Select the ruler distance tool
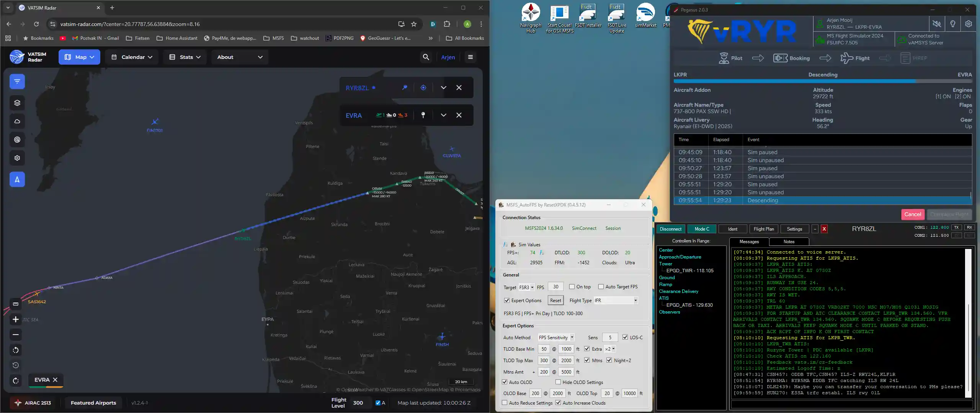The height and width of the screenshot is (413, 980). 16,304
